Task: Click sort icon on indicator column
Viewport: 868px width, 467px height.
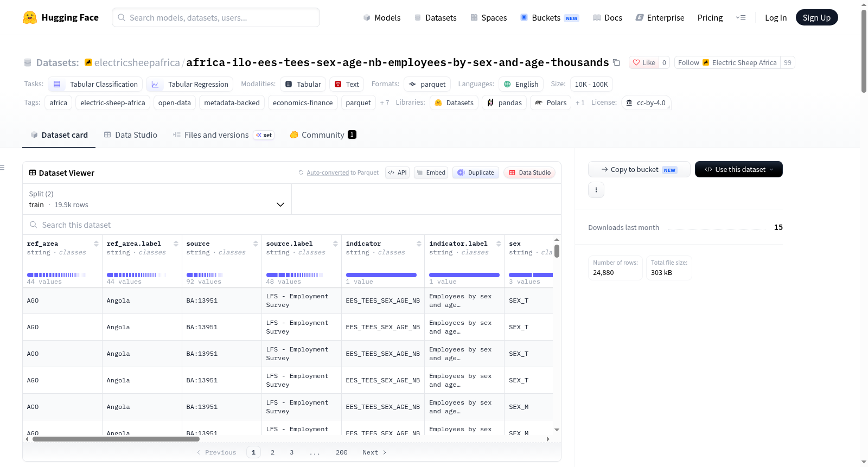Action: tap(419, 244)
